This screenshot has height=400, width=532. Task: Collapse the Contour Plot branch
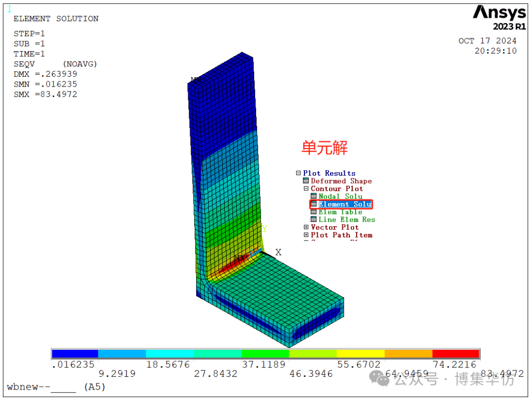tap(306, 189)
